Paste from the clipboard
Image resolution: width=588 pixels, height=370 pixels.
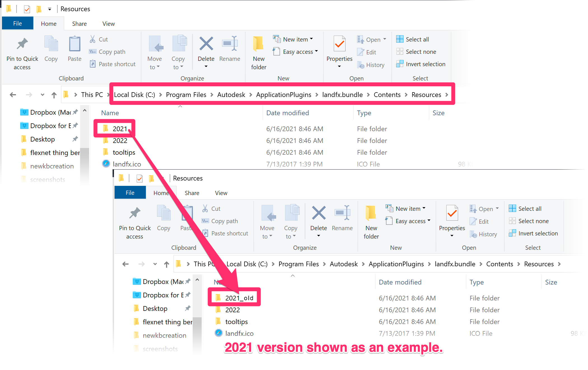[x=74, y=50]
